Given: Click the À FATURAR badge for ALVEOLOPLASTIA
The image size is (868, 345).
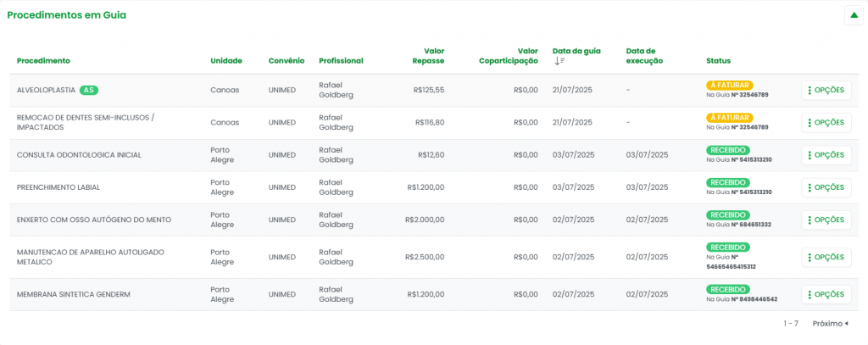Looking at the screenshot, I should (729, 85).
